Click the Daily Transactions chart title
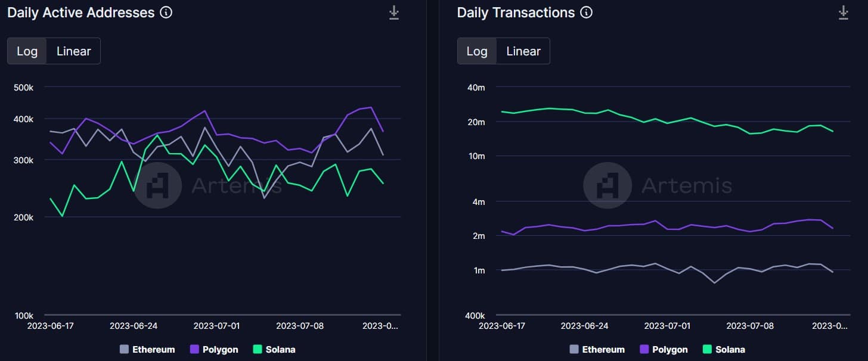This screenshot has width=868, height=361. click(516, 13)
